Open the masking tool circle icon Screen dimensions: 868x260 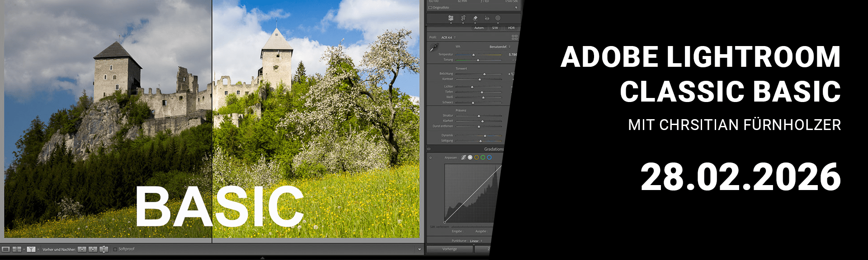coord(498,18)
